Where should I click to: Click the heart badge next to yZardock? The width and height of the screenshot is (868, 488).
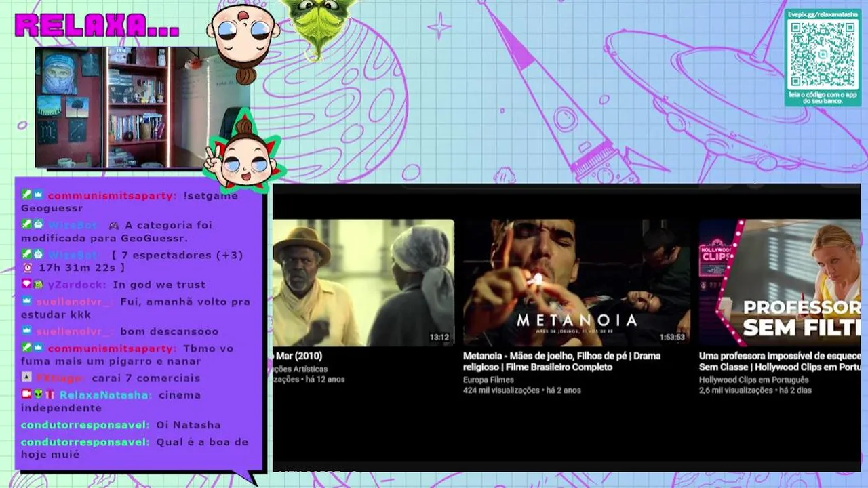click(x=26, y=285)
